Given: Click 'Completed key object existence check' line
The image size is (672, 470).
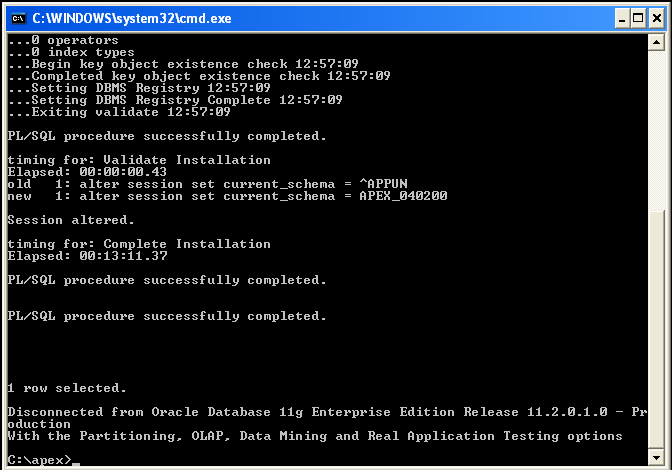Looking at the screenshot, I should pyautogui.click(x=199, y=76).
